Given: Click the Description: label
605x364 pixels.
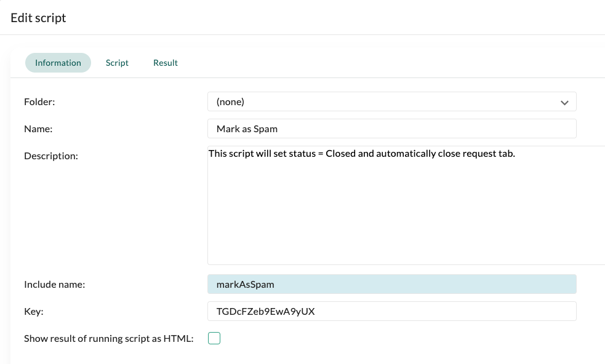Looking at the screenshot, I should (51, 156).
